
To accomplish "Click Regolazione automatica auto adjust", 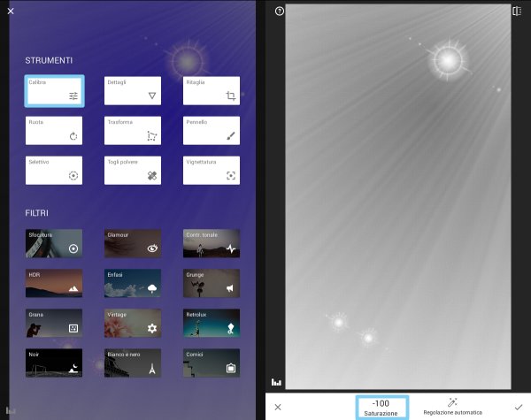I will (452, 406).
